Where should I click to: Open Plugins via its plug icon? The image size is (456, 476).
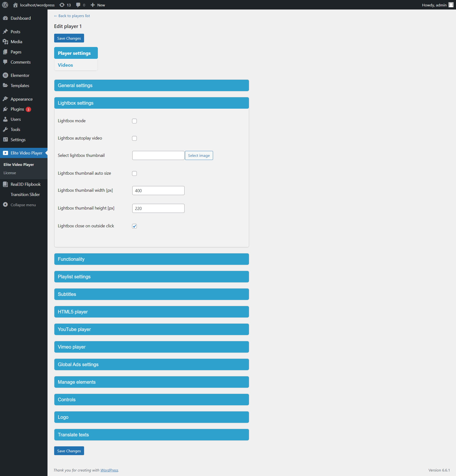click(5, 109)
